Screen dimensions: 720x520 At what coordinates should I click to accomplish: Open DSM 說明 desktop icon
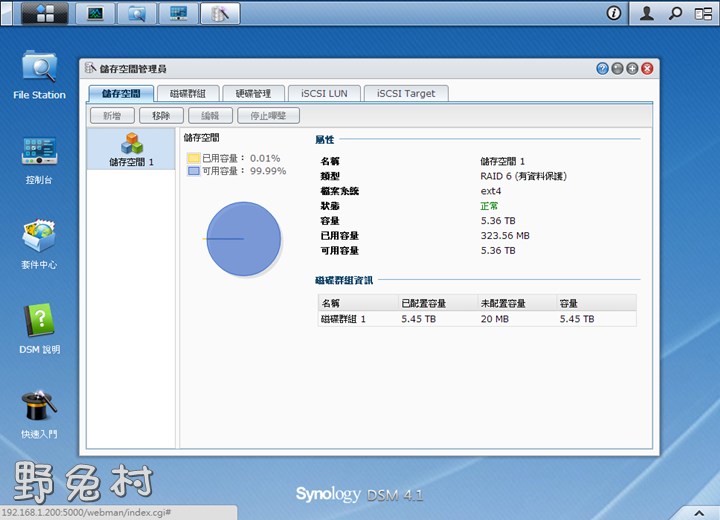(x=39, y=329)
